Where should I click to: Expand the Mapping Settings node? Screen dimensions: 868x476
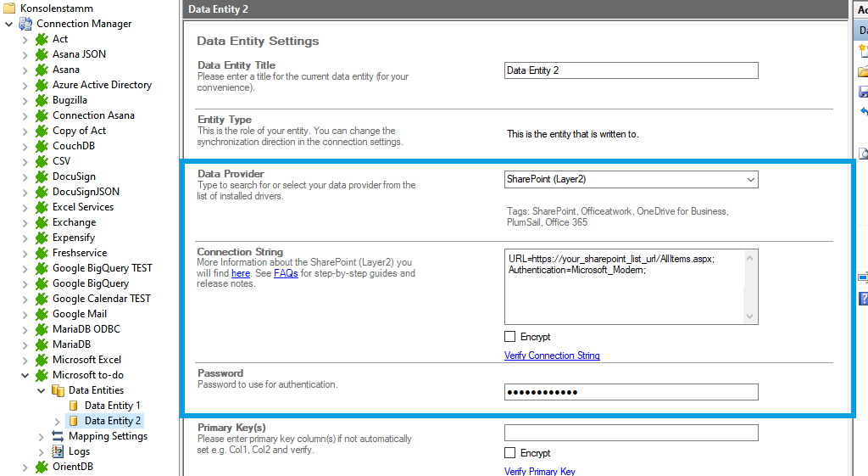[41, 437]
